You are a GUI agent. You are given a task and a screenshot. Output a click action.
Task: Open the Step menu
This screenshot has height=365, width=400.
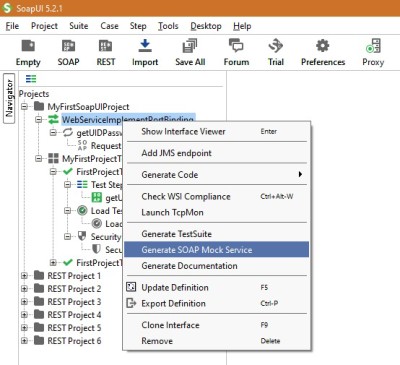(x=138, y=26)
